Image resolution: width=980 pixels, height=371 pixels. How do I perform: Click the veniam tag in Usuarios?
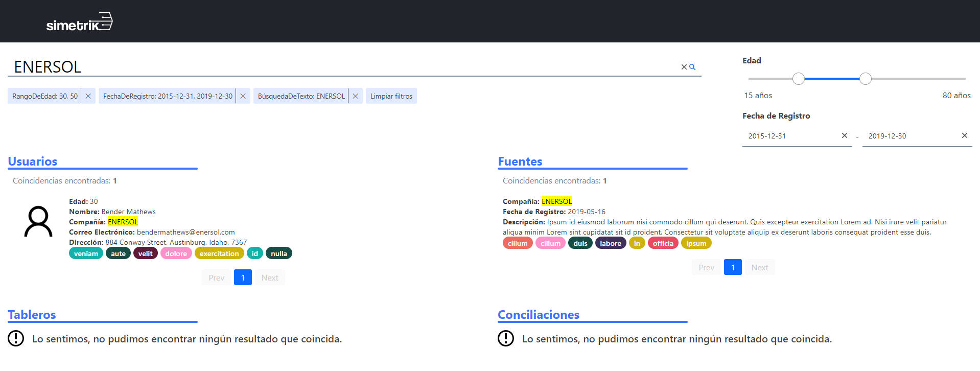(86, 253)
